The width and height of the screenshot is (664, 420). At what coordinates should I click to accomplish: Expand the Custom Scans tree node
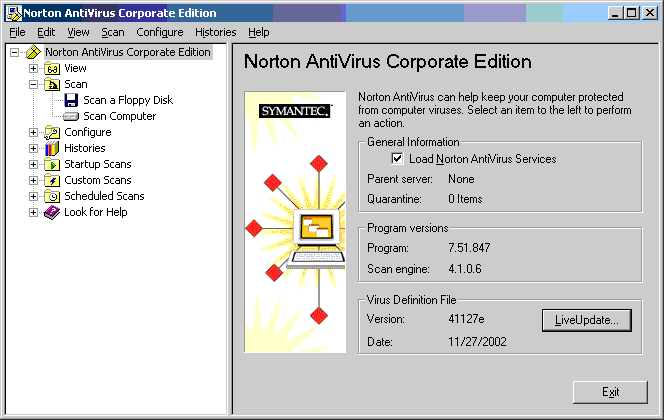pos(33,180)
